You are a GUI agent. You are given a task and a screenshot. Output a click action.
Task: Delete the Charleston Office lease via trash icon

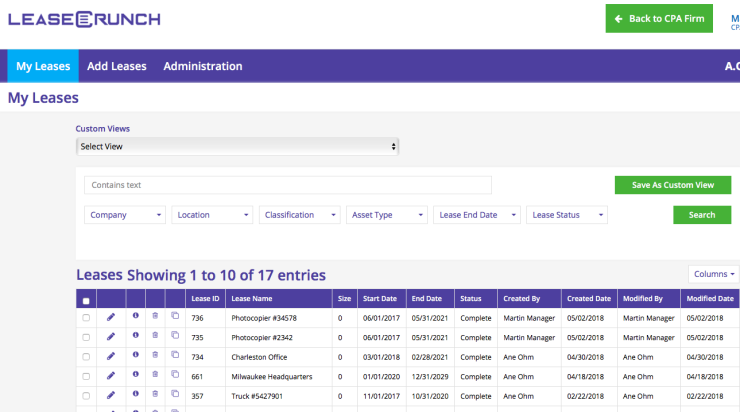coord(155,357)
